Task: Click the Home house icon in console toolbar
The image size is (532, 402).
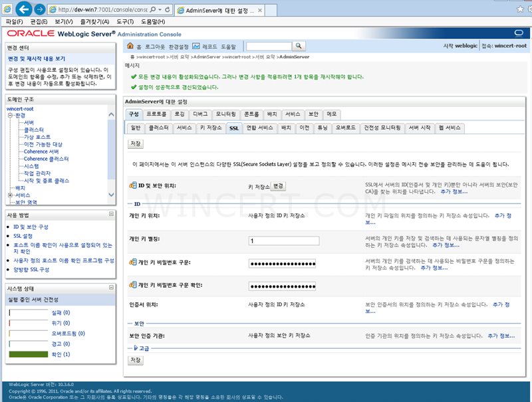Action: pos(130,46)
